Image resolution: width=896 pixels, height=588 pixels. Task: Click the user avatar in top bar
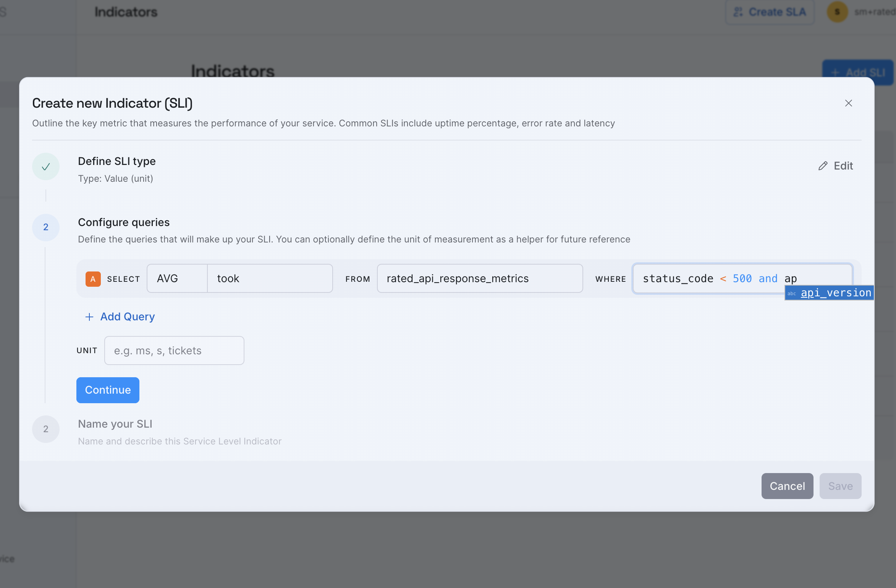pos(837,12)
